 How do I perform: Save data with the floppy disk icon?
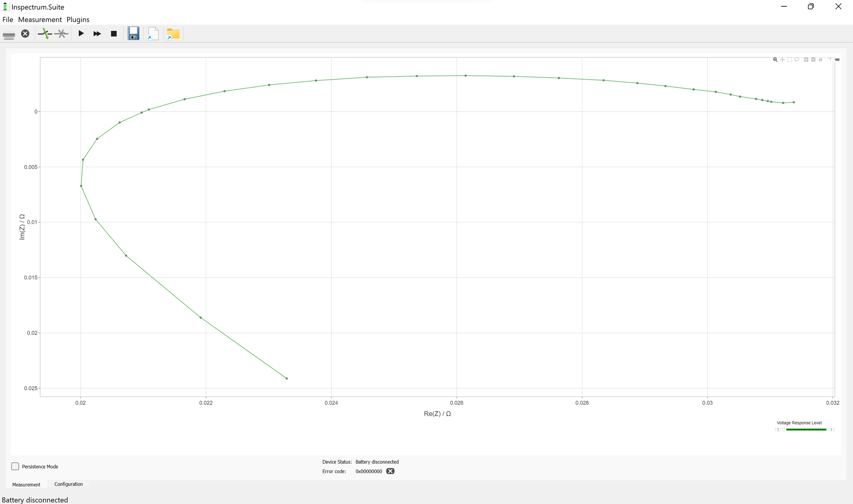(x=133, y=33)
